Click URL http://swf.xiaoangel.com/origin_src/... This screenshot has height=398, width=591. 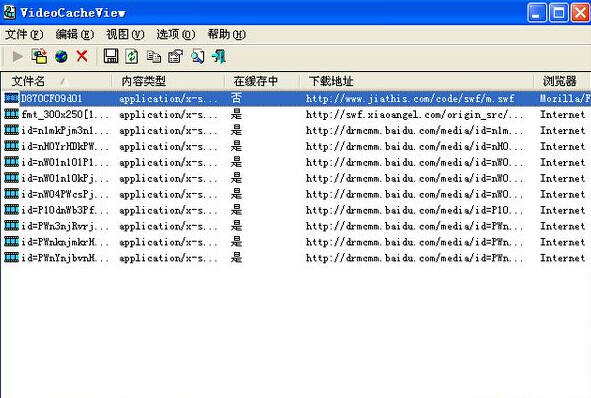(x=414, y=115)
